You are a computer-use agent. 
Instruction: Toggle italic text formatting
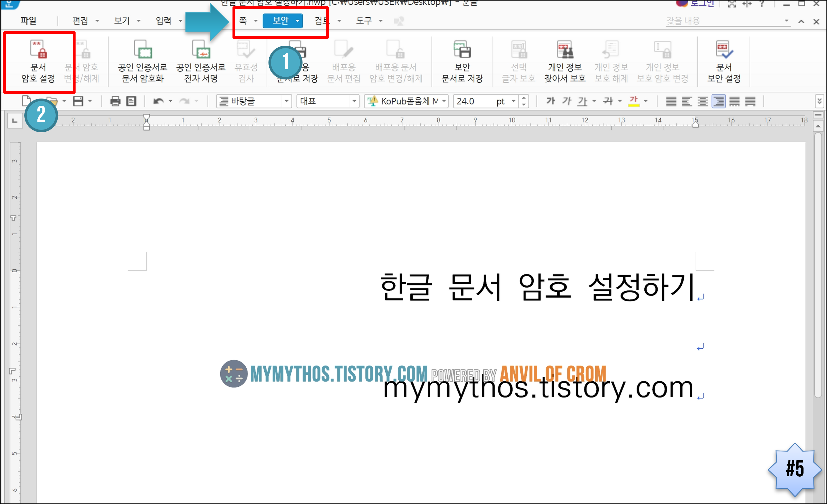567,101
